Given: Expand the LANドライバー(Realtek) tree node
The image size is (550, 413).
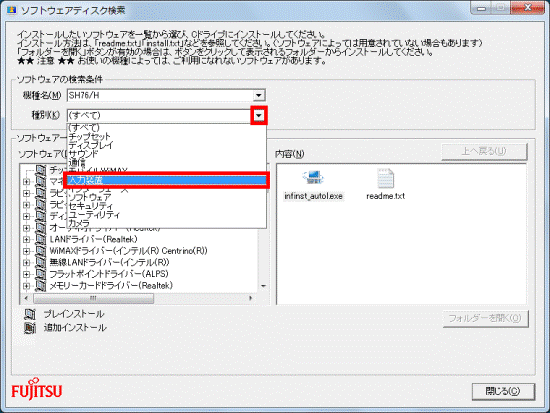Looking at the screenshot, I should click(26, 240).
